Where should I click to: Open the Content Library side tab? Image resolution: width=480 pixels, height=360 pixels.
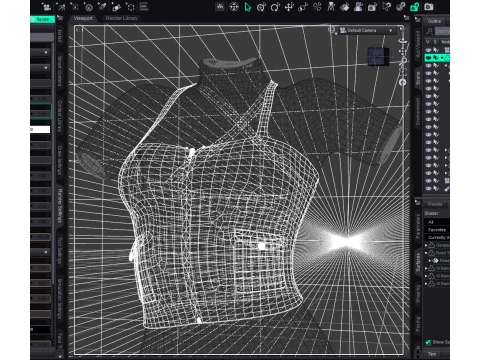pyautogui.click(x=59, y=116)
